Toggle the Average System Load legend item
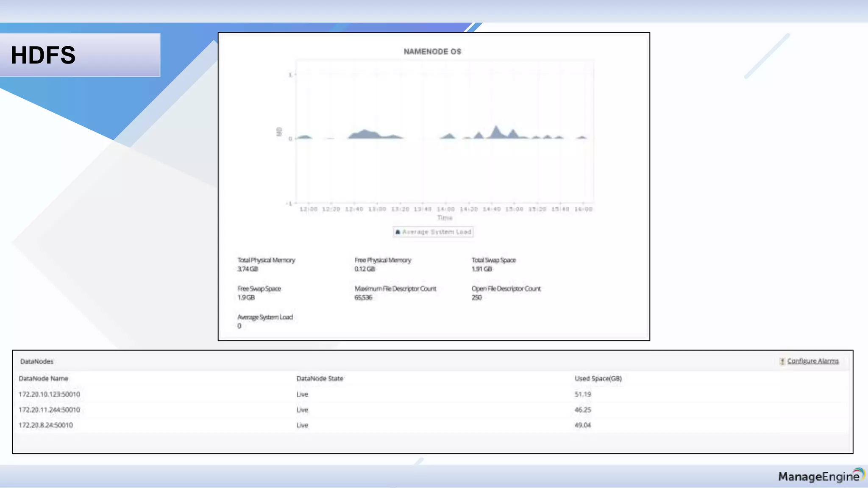The width and height of the screenshot is (868, 488). (436, 232)
